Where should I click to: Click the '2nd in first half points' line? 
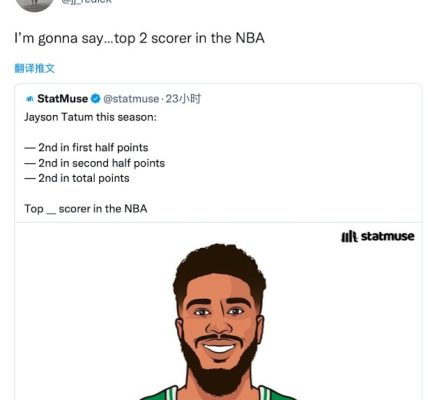[x=86, y=147]
